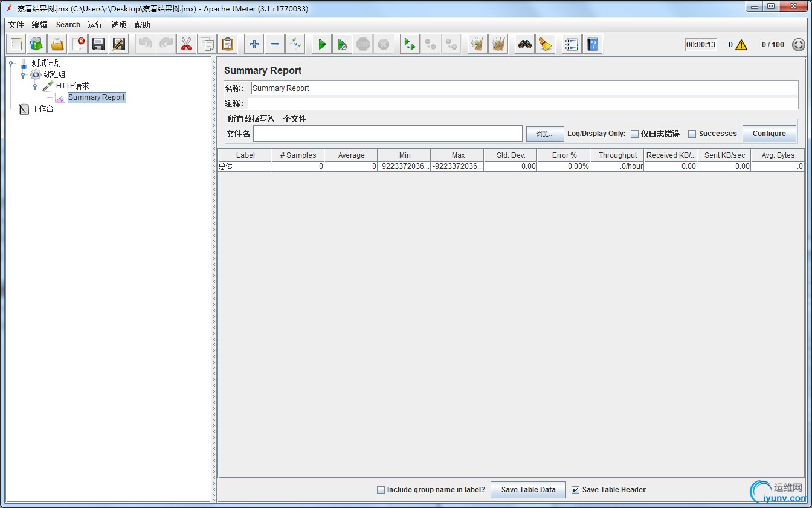Open the 运行 menu
This screenshot has height=508, width=812.
95,25
